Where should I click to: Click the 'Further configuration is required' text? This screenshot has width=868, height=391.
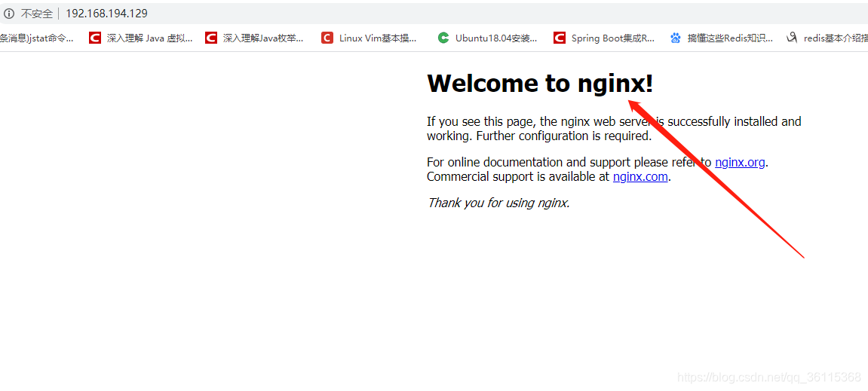(564, 136)
